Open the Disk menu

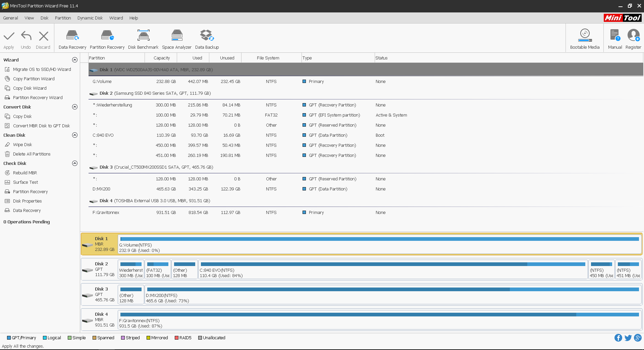[45, 18]
